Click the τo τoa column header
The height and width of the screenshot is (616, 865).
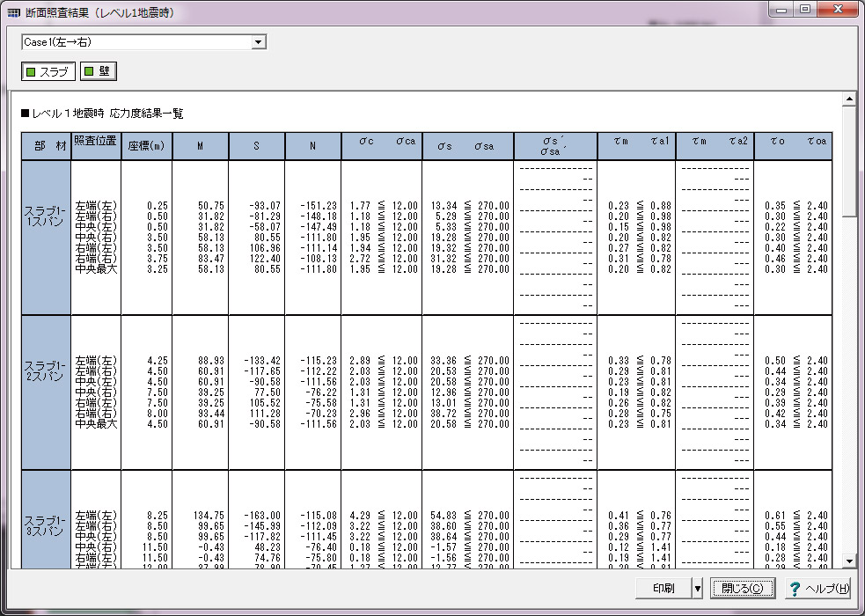(x=794, y=146)
